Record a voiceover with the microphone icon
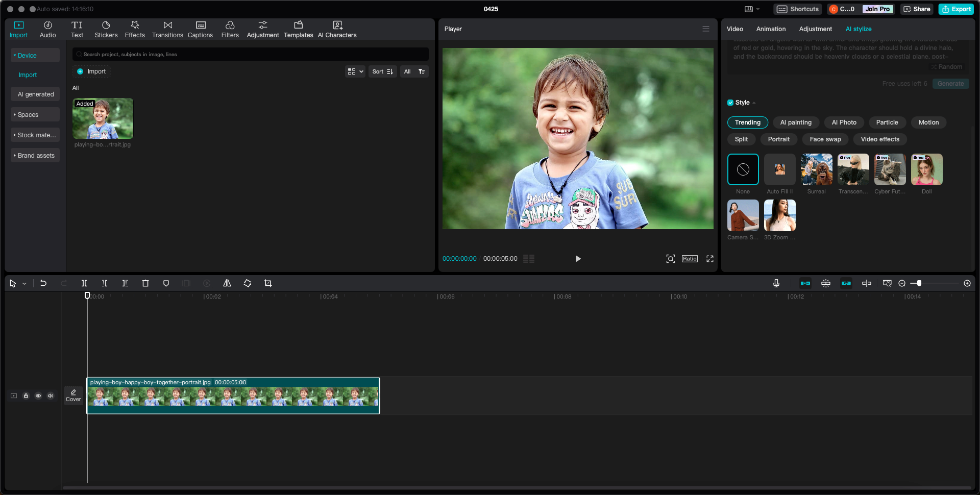 [776, 283]
